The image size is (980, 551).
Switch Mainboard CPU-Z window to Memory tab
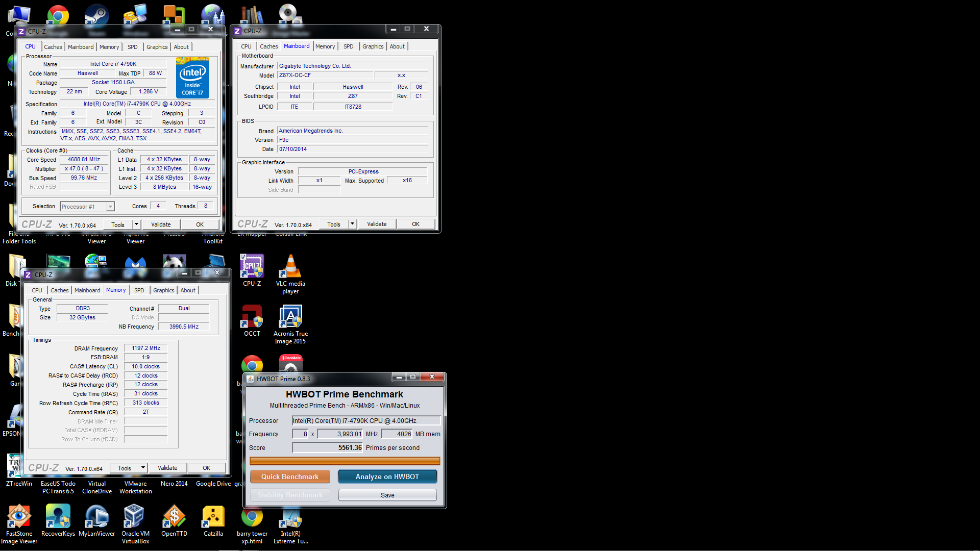[x=325, y=46]
